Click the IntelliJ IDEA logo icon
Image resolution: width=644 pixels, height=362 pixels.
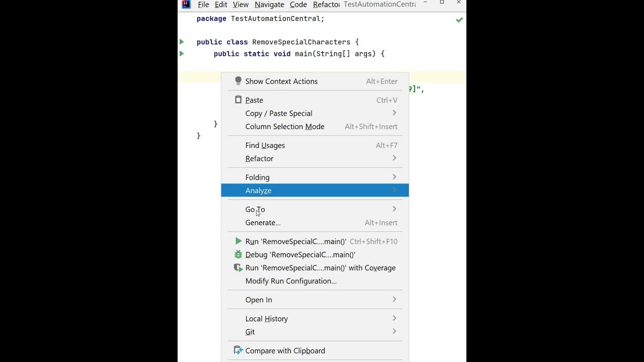tap(186, 5)
